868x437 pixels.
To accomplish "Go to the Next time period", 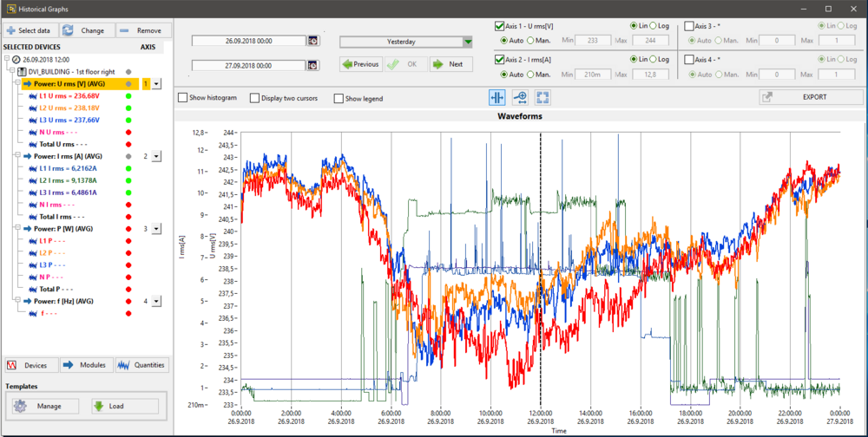I will (x=450, y=64).
